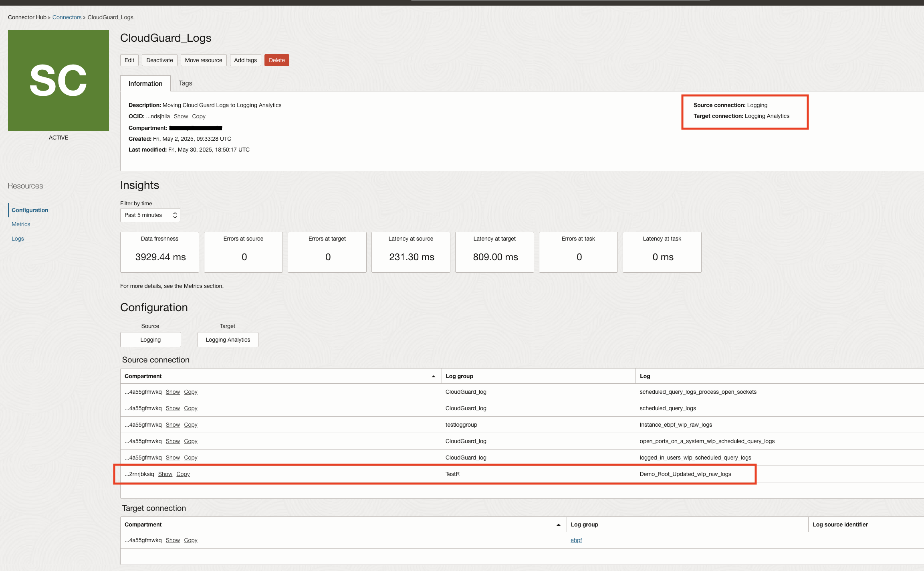Open the Filter by time dropdown

click(x=150, y=215)
